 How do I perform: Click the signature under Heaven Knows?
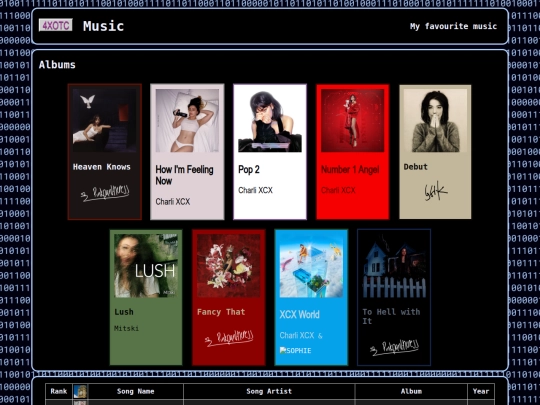[105, 193]
